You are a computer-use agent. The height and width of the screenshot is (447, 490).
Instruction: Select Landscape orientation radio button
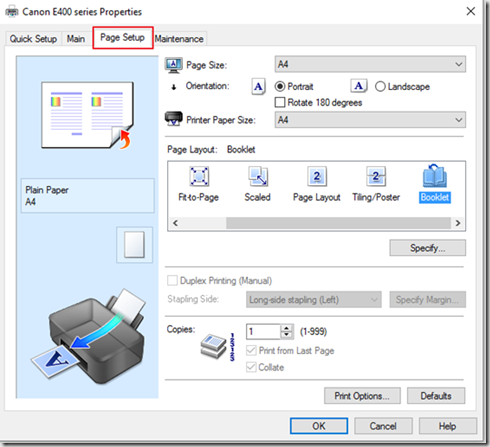pyautogui.click(x=380, y=87)
